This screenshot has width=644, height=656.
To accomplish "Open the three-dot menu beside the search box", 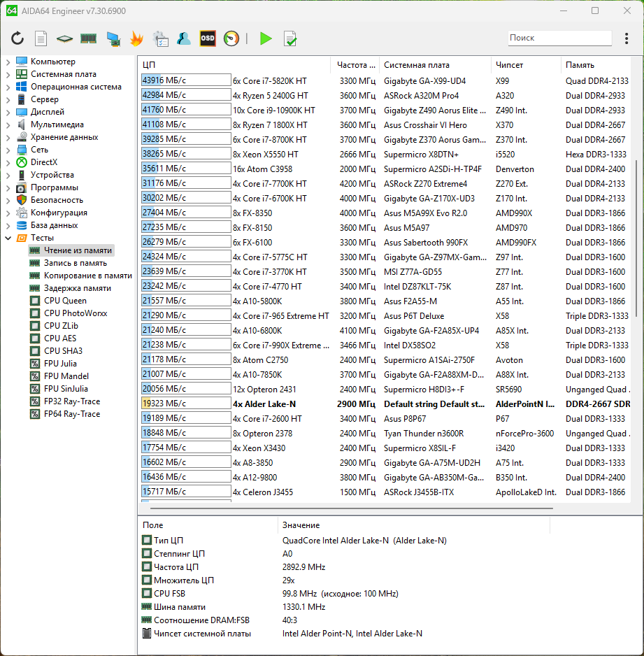I will (627, 38).
